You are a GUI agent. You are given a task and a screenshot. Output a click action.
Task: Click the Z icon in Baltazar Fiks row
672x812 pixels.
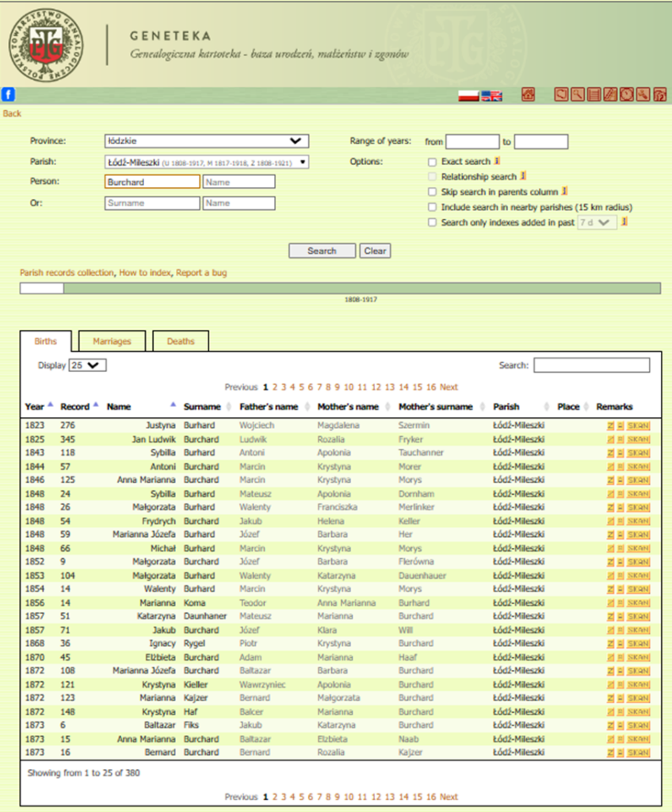pos(610,726)
